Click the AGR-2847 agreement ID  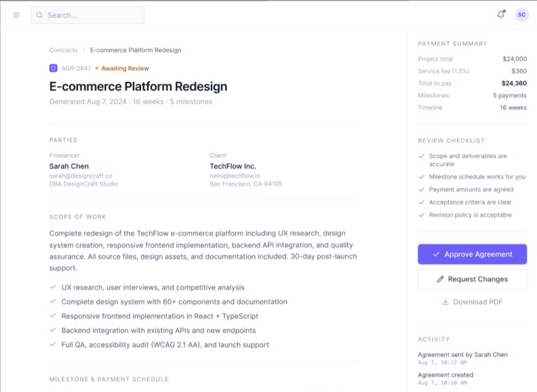(77, 68)
